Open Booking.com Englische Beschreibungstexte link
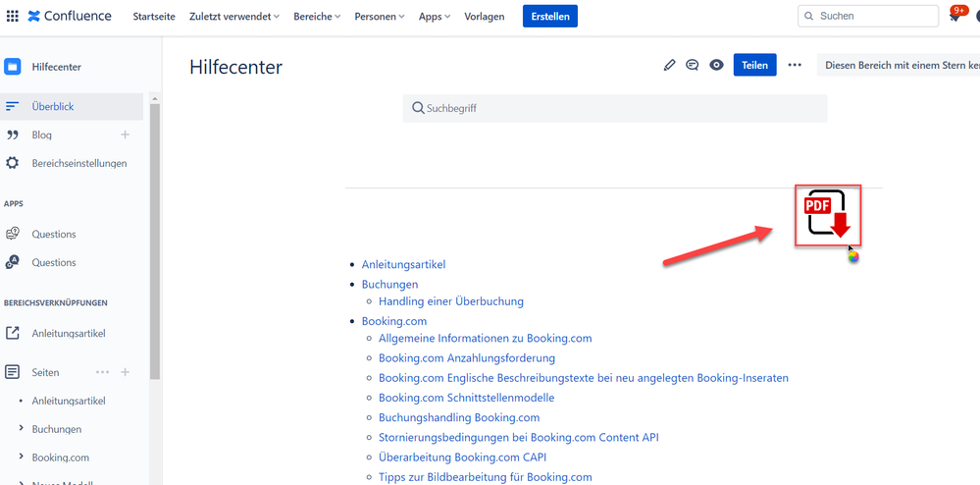The height and width of the screenshot is (485, 980). pos(584,378)
